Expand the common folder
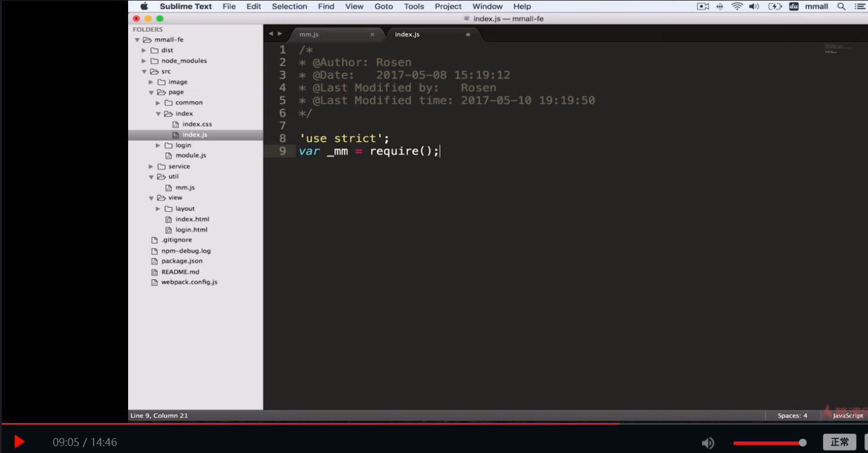This screenshot has height=453, width=868. tap(158, 103)
